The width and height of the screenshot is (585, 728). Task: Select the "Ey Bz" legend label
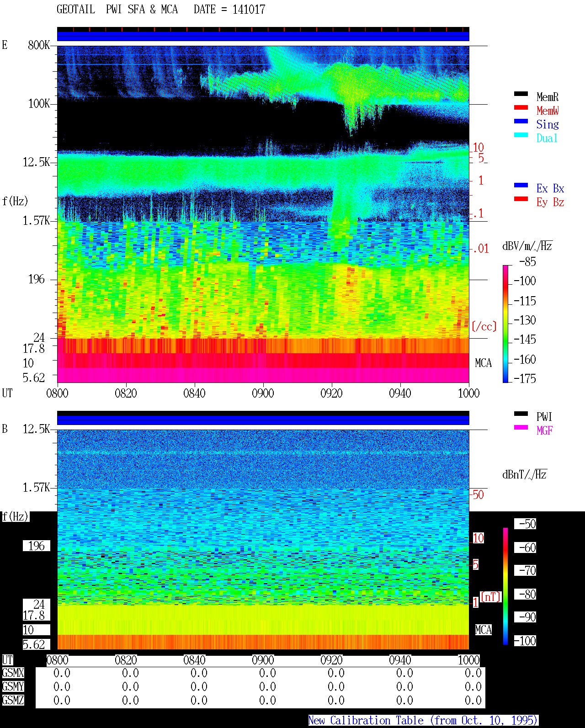tap(550, 202)
